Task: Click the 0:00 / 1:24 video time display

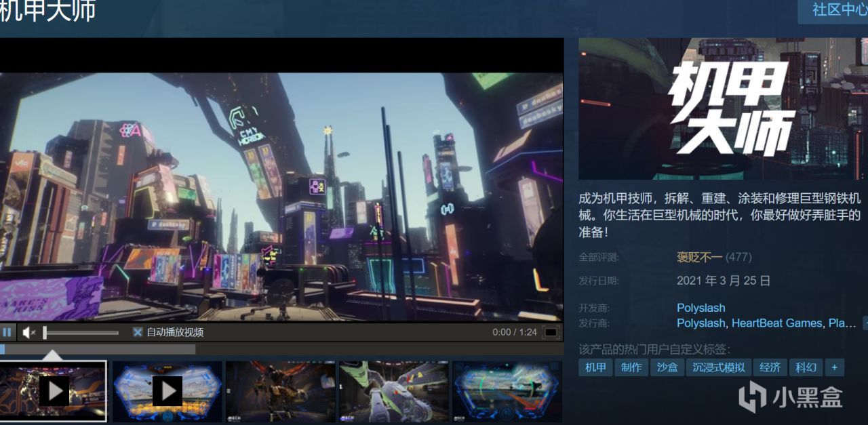Action: [x=515, y=332]
